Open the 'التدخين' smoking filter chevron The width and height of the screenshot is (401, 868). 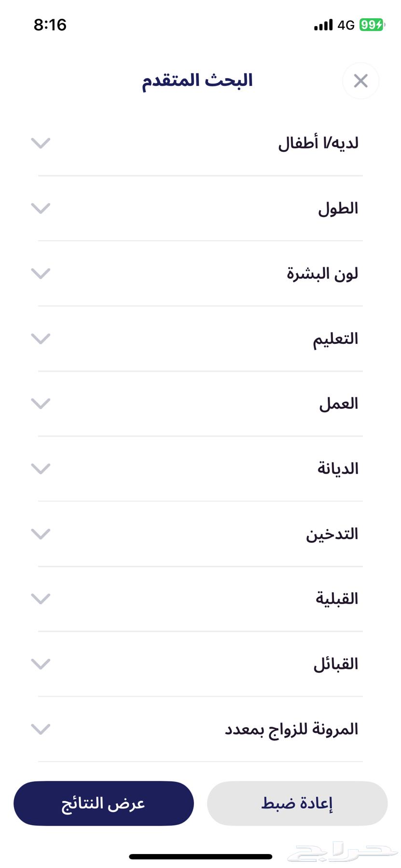click(41, 534)
